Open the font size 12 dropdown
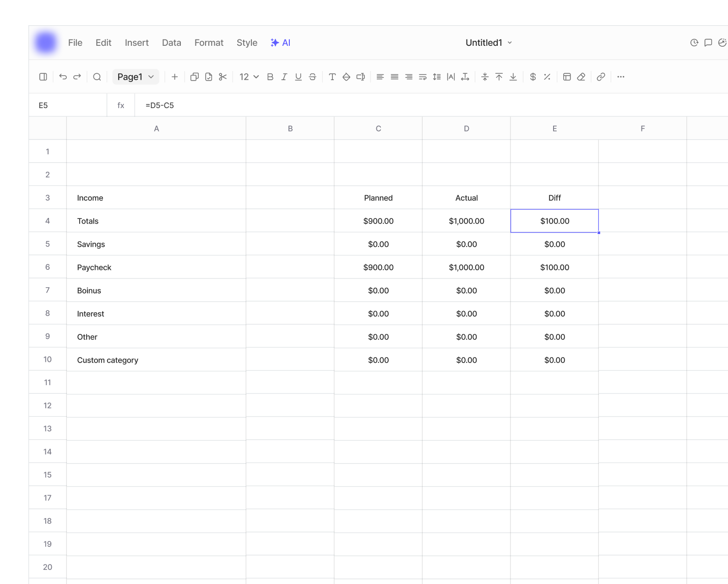 pyautogui.click(x=249, y=77)
